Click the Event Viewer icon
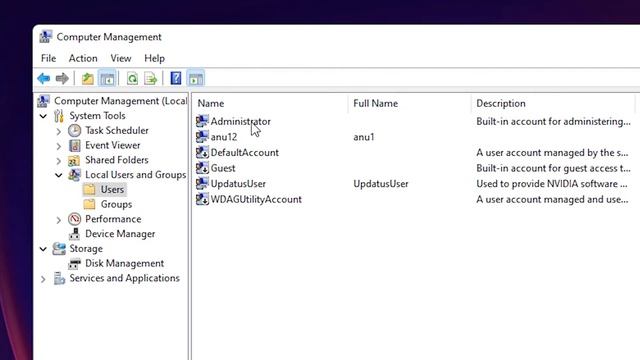The image size is (640, 360). (x=74, y=145)
